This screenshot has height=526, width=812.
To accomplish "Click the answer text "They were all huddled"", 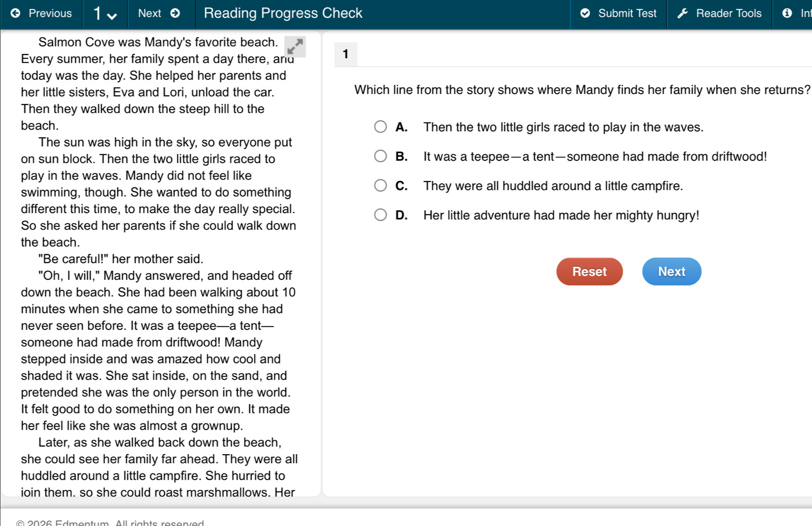I will tap(553, 186).
